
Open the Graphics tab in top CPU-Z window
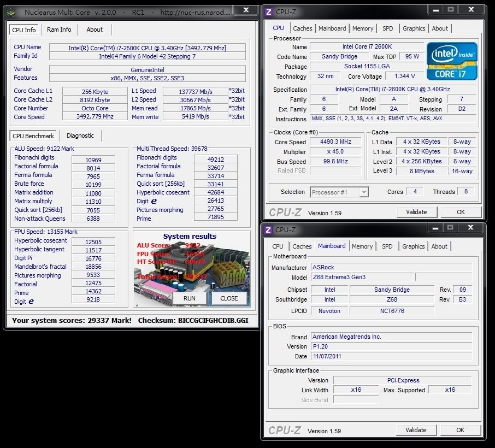click(x=414, y=28)
